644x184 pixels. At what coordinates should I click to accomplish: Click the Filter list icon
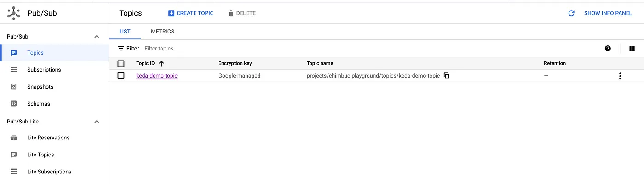121,49
